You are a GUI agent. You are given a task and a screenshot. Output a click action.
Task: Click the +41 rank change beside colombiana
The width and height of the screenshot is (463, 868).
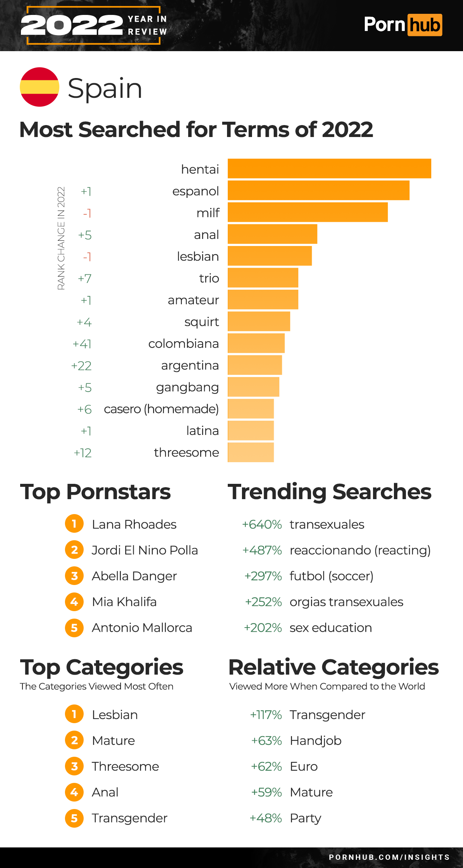click(82, 344)
